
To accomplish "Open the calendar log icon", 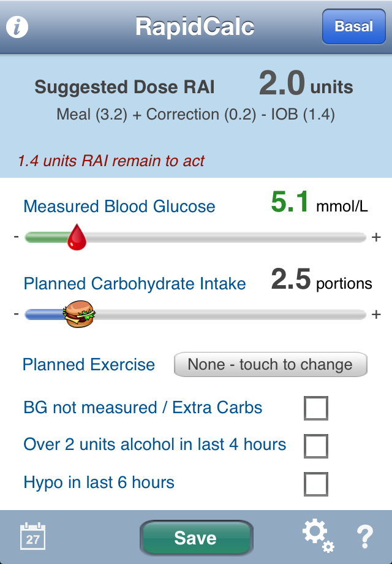I will pyautogui.click(x=32, y=536).
